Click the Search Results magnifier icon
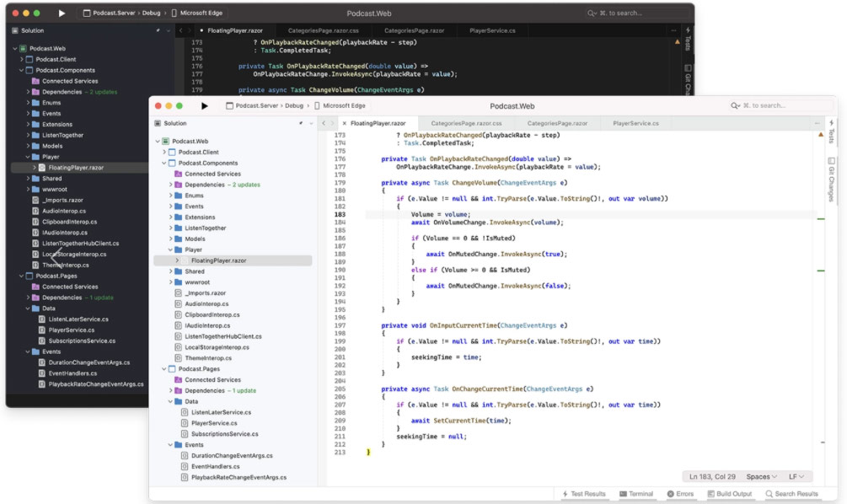This screenshot has width=847, height=504. coord(769,494)
